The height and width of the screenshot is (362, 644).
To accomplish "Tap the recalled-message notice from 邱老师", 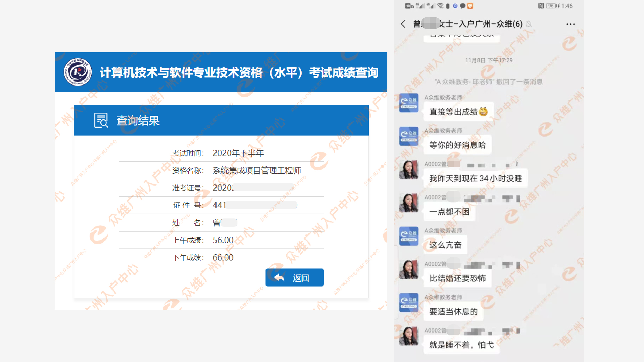I will pos(489,82).
